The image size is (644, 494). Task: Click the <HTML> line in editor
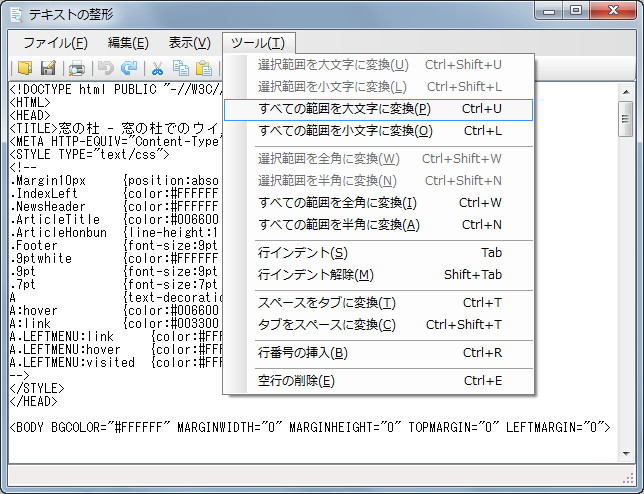(x=30, y=102)
